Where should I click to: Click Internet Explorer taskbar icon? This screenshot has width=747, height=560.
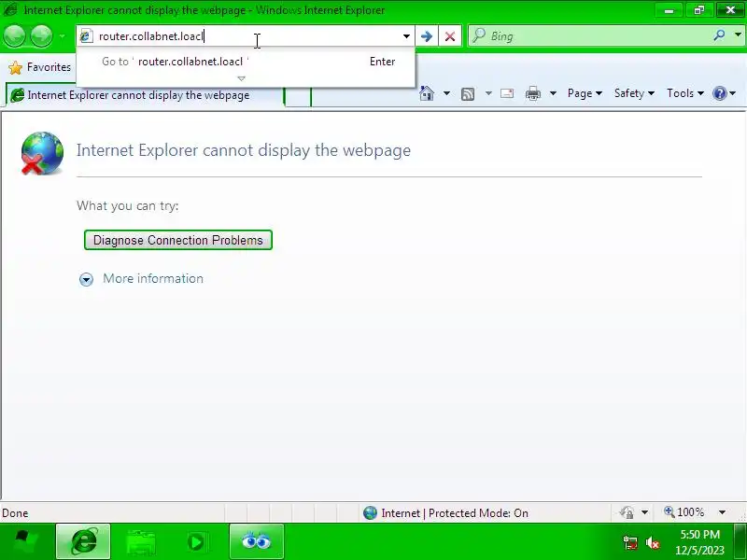(x=83, y=541)
